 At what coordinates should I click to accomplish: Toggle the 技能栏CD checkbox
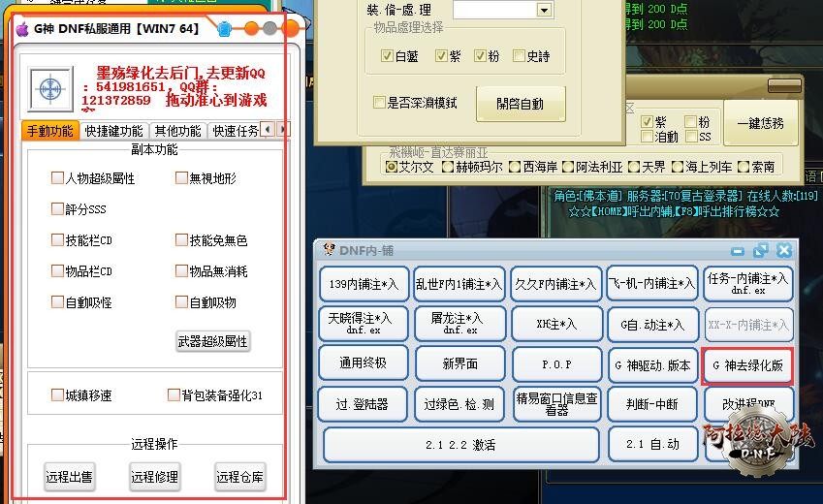tap(57, 240)
